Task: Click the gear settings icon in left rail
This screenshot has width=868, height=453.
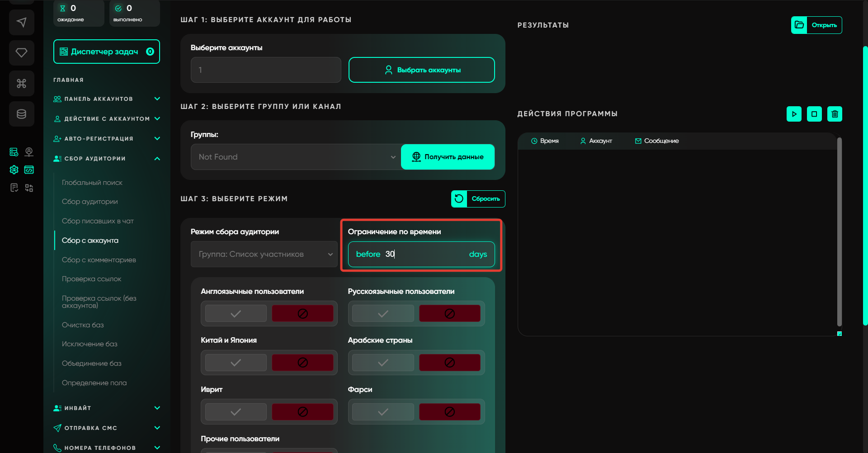Action: [14, 170]
